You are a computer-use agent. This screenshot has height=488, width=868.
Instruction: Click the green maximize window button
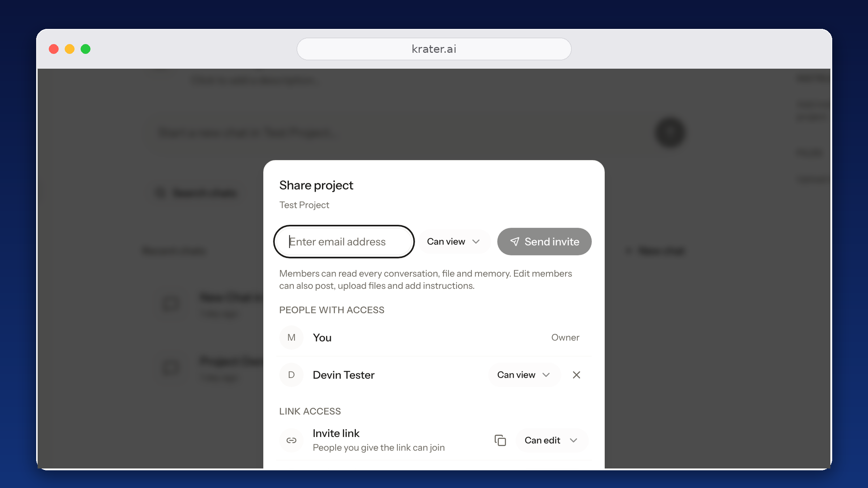point(86,49)
